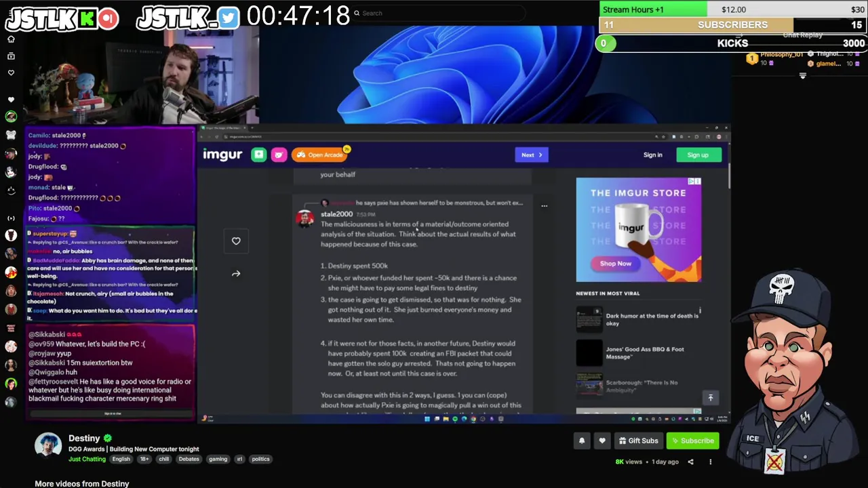Select the irl tag
This screenshot has width=868, height=488.
pos(239,459)
